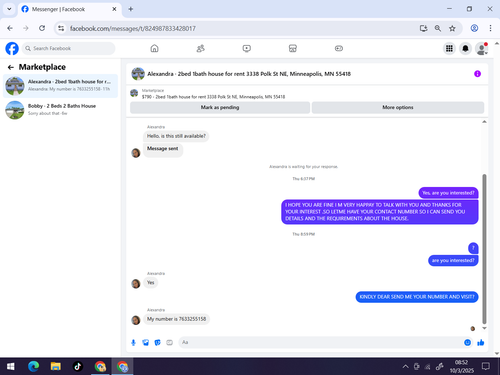Click scroll up arrow of chat
Image resolution: width=500 pixels, height=375 pixels.
point(484,122)
